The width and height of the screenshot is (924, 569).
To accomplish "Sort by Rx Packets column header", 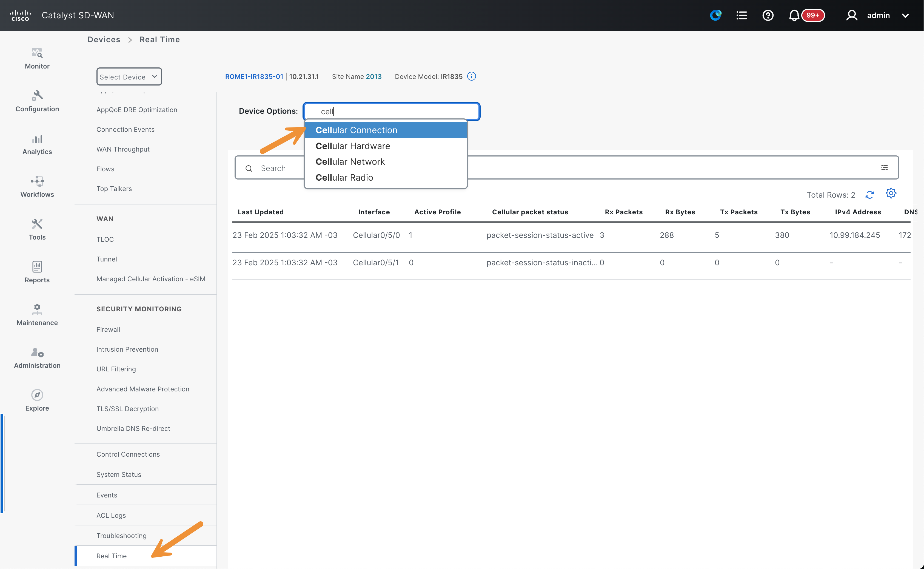I will tap(623, 212).
